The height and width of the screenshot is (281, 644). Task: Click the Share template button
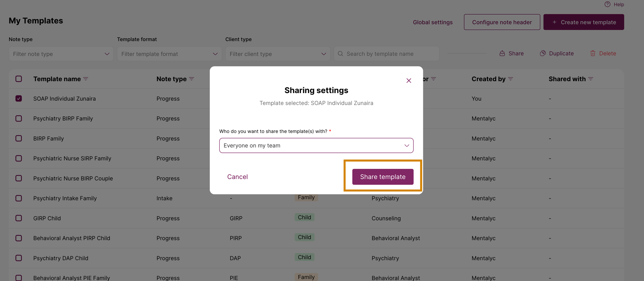click(x=383, y=177)
